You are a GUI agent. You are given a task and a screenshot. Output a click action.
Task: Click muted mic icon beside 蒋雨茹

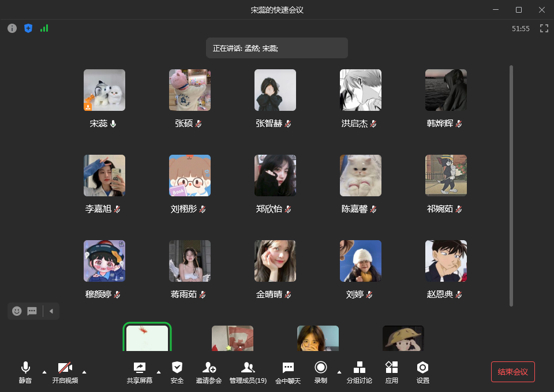click(x=203, y=295)
